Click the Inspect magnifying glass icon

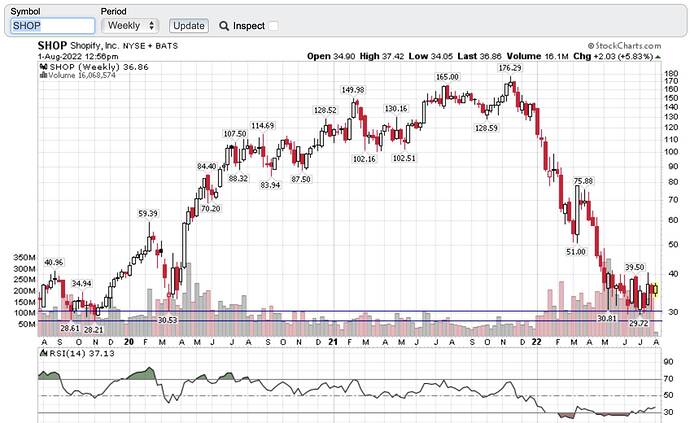click(x=224, y=26)
